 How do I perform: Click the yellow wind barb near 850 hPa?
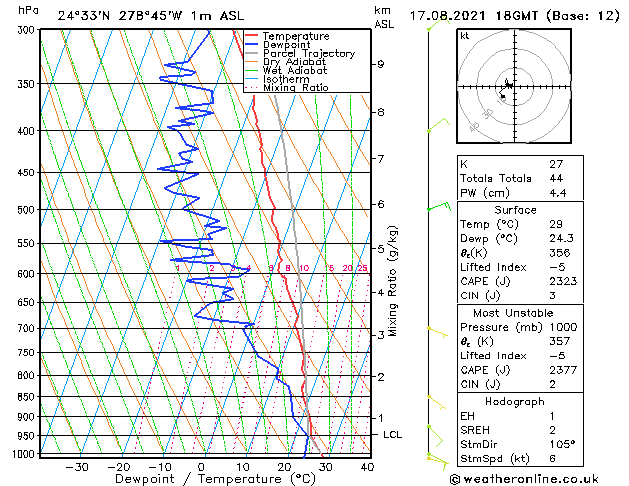coord(436,402)
